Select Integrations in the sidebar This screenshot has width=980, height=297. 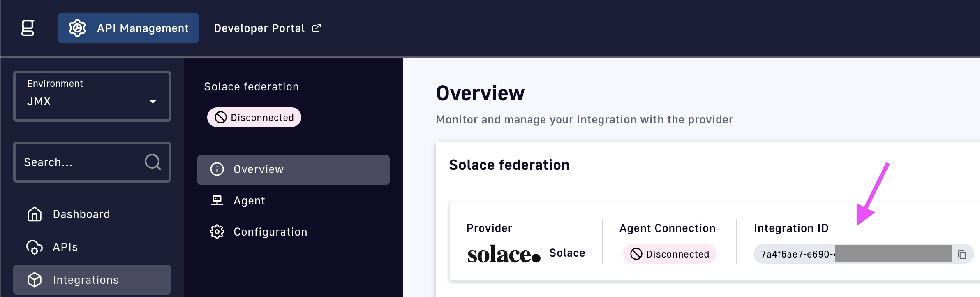(86, 280)
